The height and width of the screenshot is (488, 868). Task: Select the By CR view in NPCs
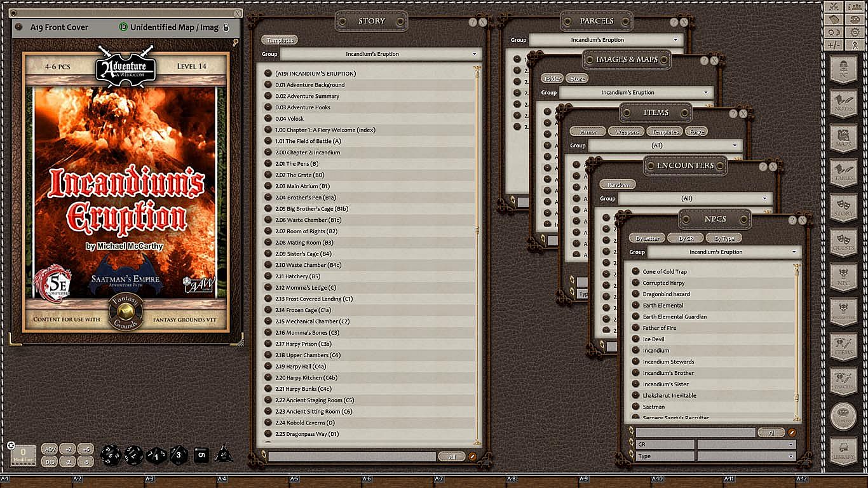point(686,238)
